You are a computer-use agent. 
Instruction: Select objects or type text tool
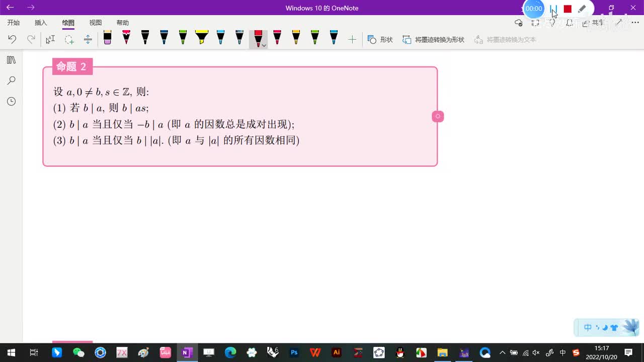[50, 39]
